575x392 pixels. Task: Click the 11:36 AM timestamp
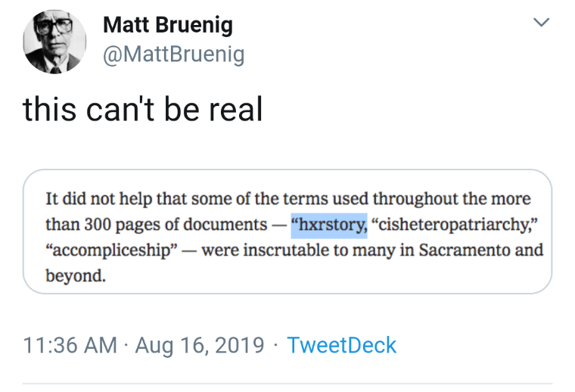70,345
